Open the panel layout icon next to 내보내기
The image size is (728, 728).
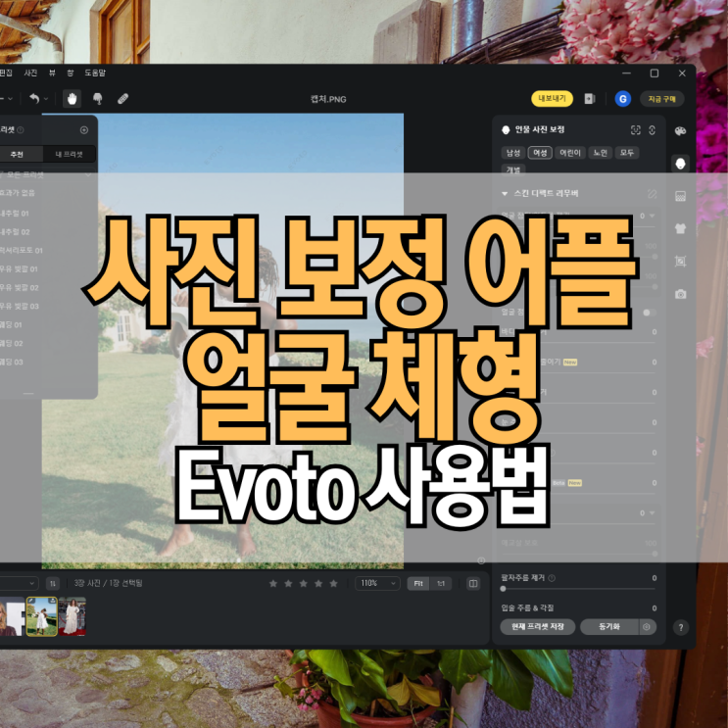[590, 98]
